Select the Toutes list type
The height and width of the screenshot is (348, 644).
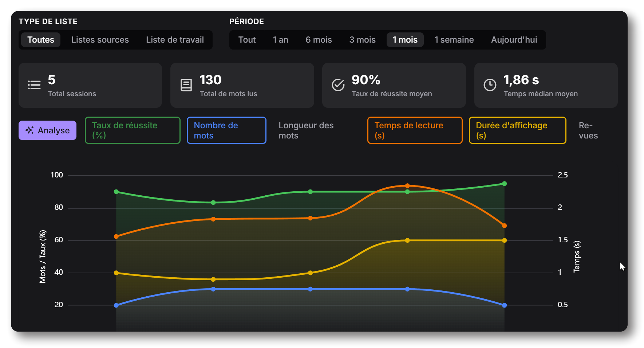tap(41, 40)
